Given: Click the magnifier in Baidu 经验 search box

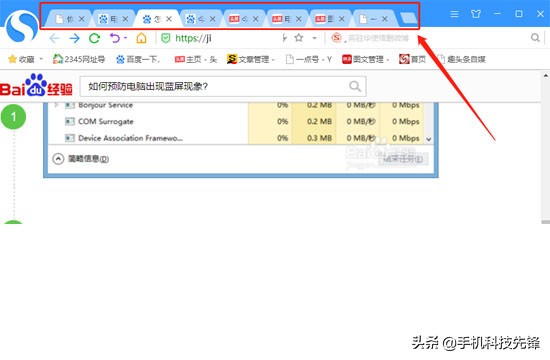Looking at the screenshot, I should [x=355, y=86].
